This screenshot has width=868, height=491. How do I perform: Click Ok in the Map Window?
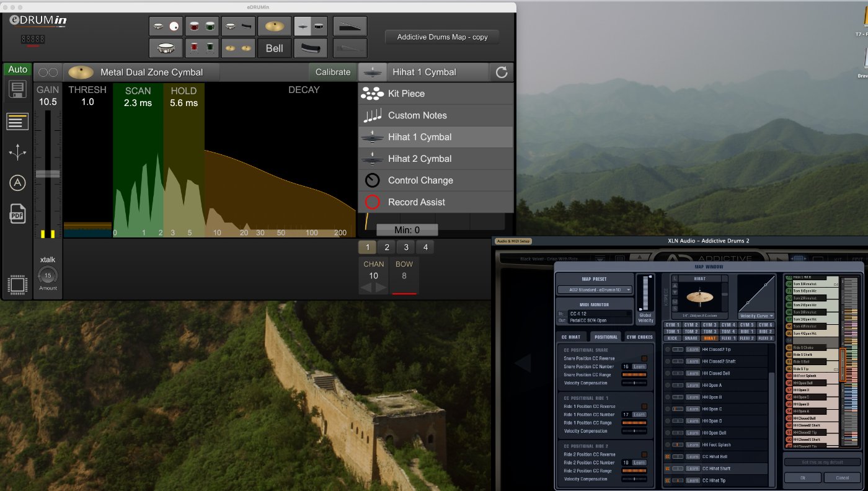coord(802,478)
